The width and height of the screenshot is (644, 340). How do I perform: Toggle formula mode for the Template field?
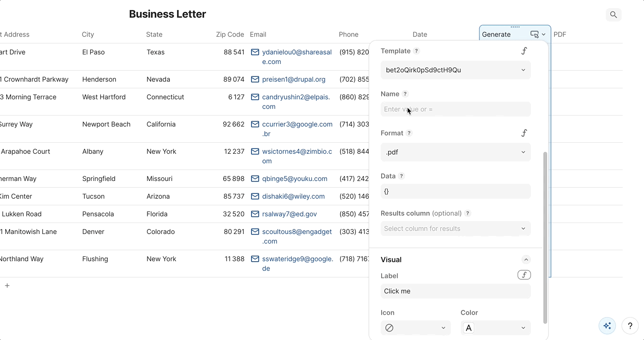click(524, 51)
